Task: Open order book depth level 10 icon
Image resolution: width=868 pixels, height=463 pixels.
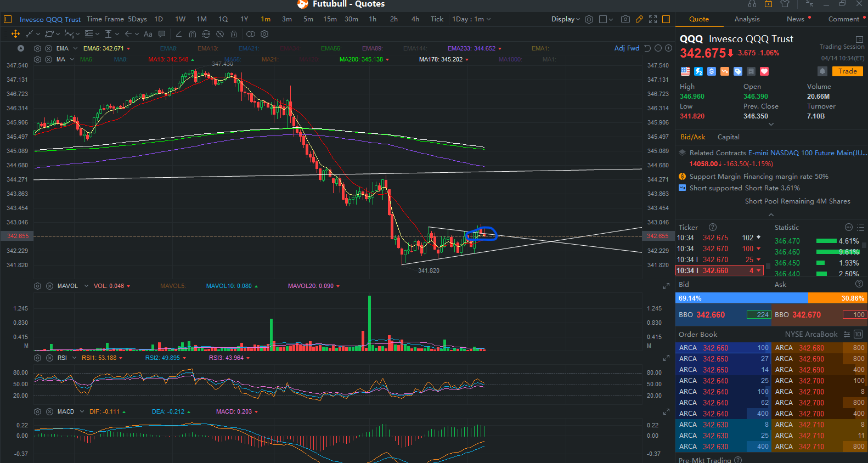Action: coord(858,335)
